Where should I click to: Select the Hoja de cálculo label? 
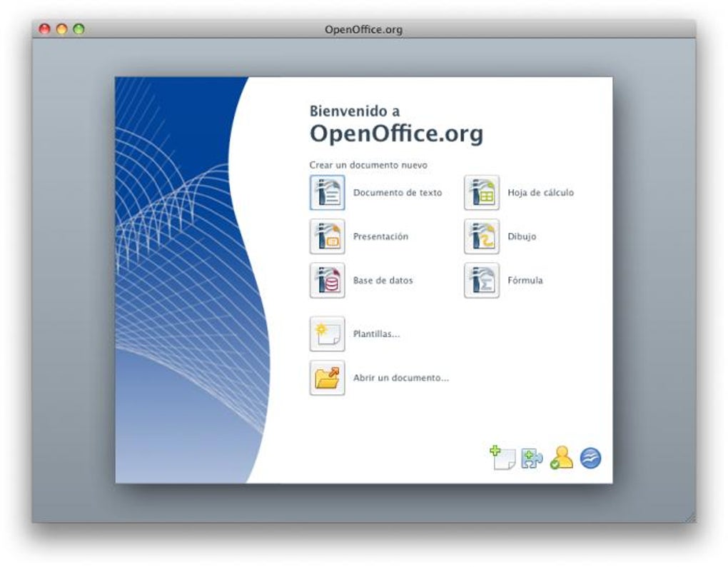(x=540, y=193)
